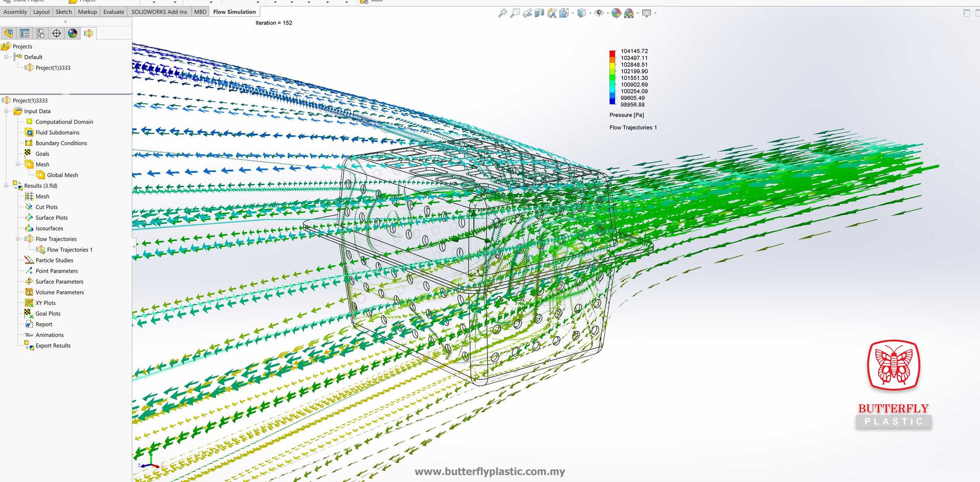Click the Edit Appearance color ball icon
This screenshot has height=482, width=980.
click(616, 13)
